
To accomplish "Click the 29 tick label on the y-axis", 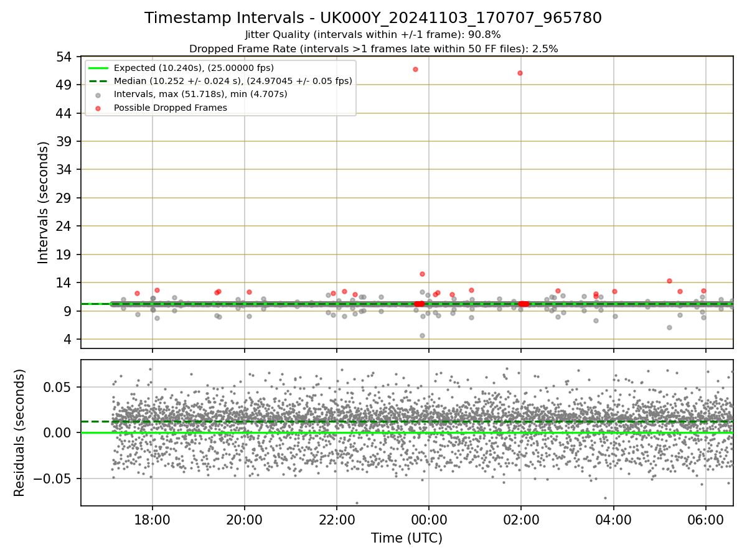I will pyautogui.click(x=65, y=198).
